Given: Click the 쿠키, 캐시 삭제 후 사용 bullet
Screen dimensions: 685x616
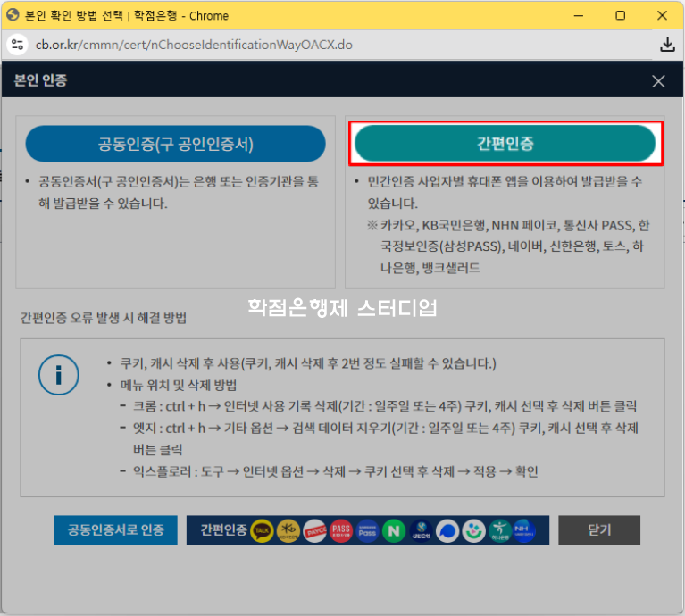Looking at the screenshot, I should [308, 363].
